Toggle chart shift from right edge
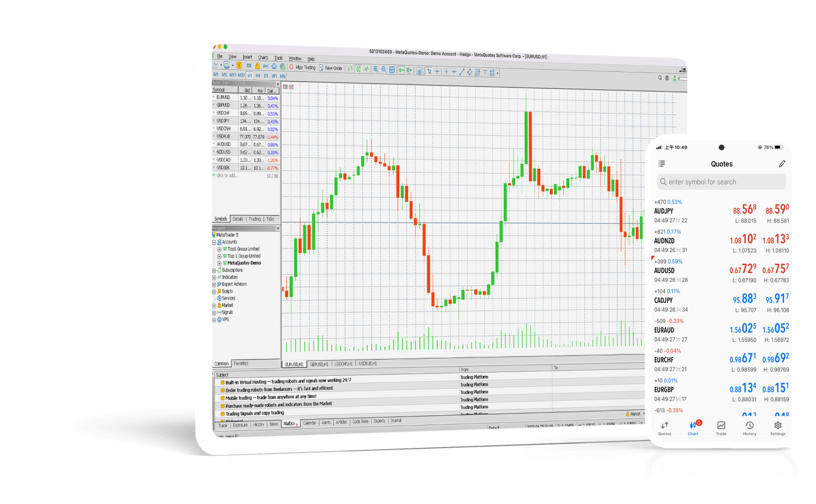 tap(409, 71)
